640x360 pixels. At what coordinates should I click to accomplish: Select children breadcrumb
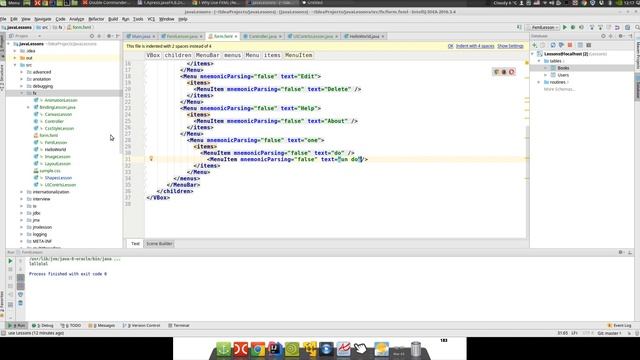click(x=178, y=55)
